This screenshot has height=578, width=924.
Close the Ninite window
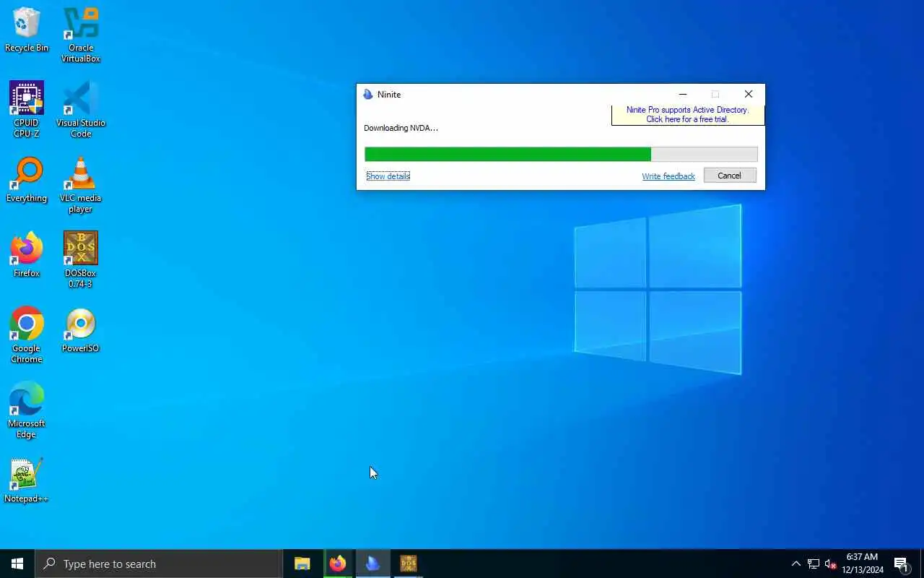pos(748,95)
